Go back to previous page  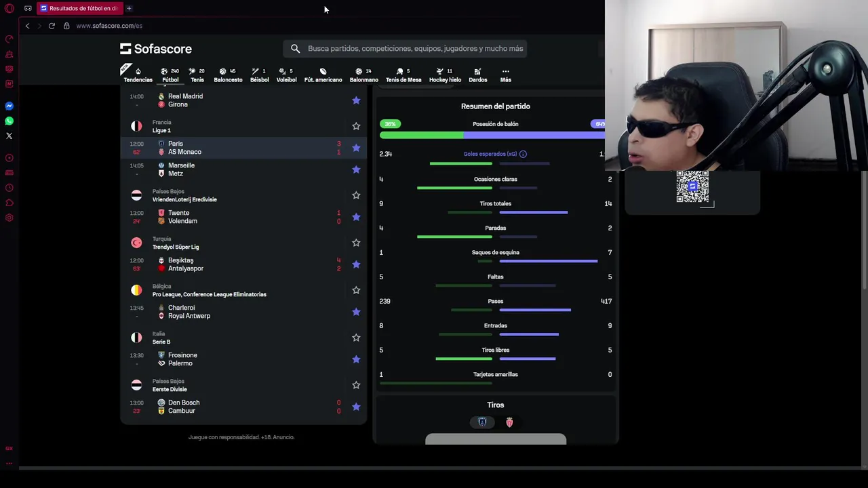point(27,26)
